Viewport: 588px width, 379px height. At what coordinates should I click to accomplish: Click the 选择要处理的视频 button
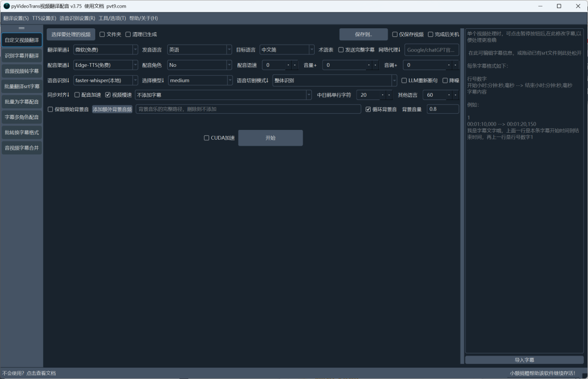71,34
